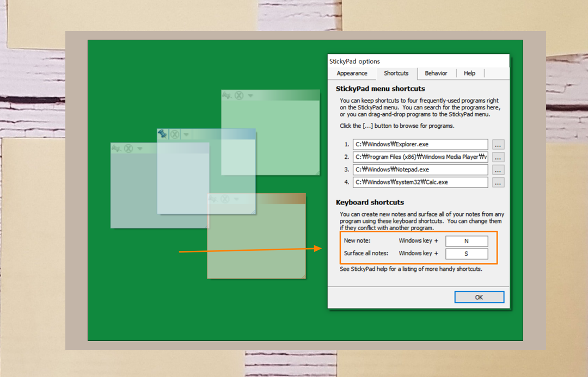Open the light green note's menu arrow
588x377 pixels.
[250, 96]
